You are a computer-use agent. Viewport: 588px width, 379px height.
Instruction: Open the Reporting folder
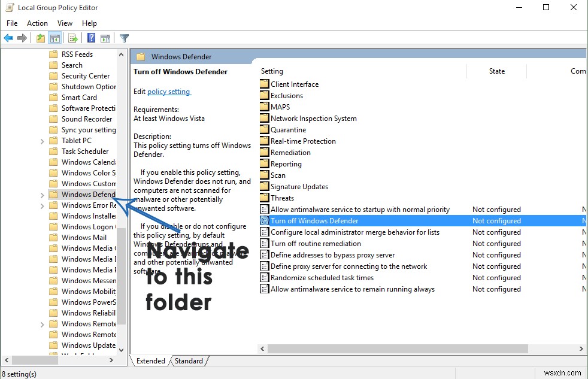click(x=281, y=164)
